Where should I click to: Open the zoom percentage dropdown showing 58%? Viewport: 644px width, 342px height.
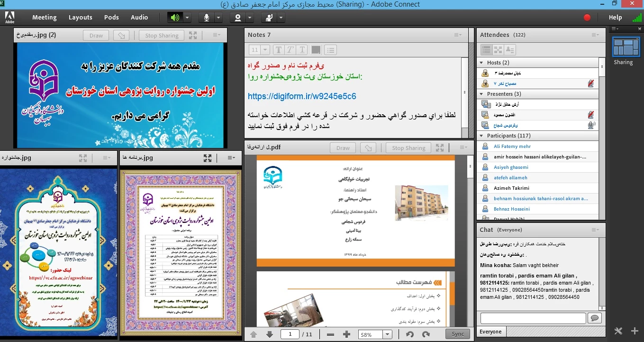[x=387, y=334]
